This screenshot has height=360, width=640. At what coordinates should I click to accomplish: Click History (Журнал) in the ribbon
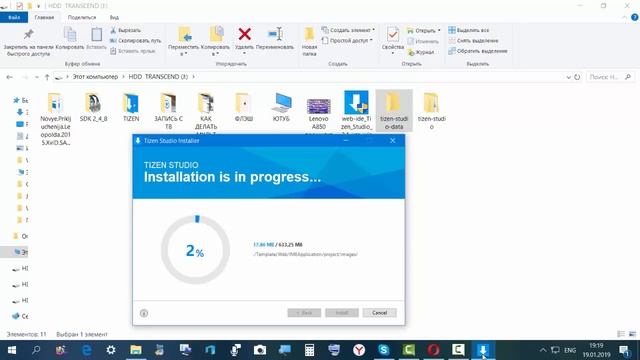tap(421, 52)
